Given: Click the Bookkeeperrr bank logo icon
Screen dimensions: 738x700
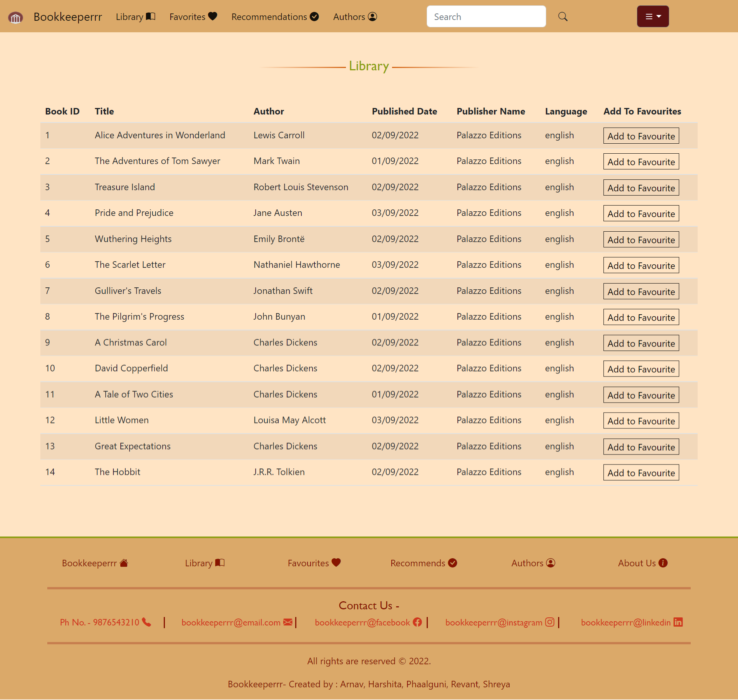Looking at the screenshot, I should pyautogui.click(x=15, y=17).
